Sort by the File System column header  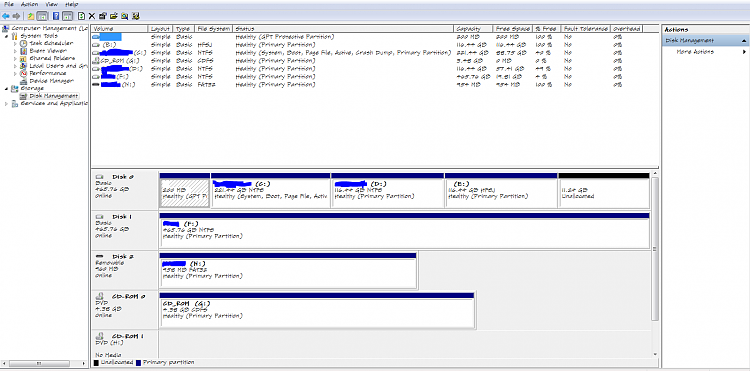214,29
